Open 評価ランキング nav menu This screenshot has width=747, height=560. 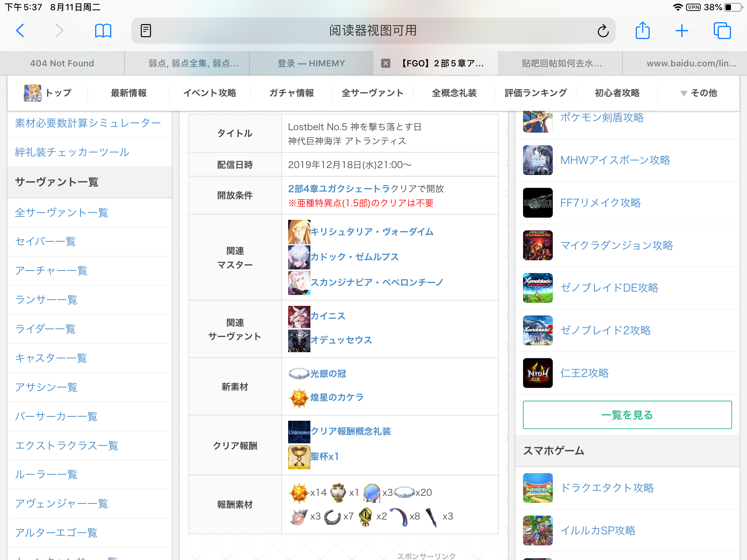click(x=536, y=93)
